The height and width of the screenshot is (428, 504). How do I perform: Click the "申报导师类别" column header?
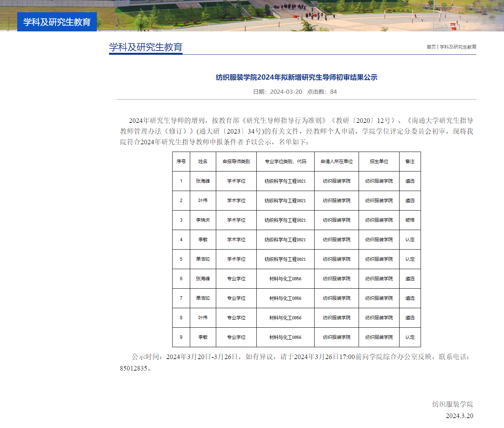[236, 162]
